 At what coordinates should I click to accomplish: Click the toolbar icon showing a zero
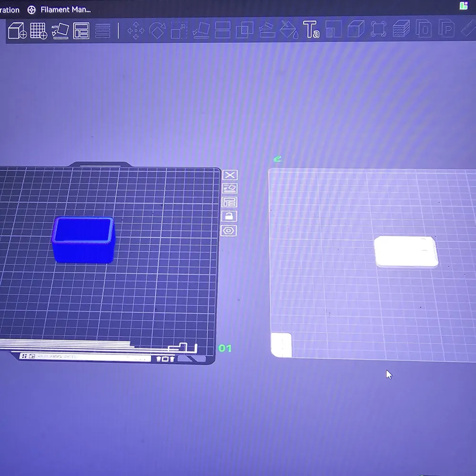point(424,29)
